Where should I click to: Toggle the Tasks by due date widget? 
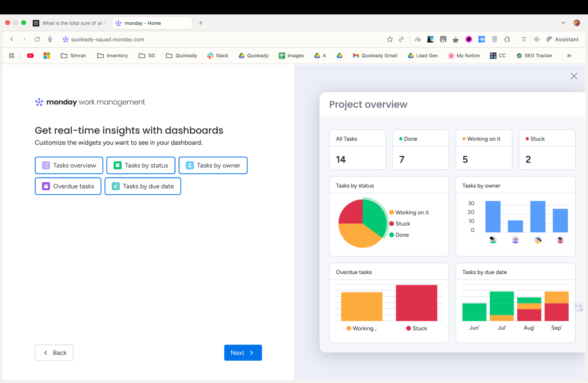143,186
